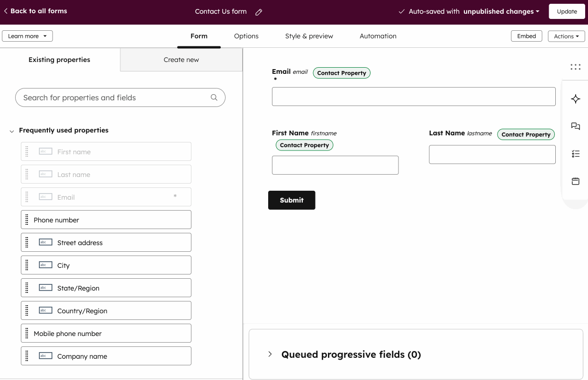Screen dimensions: 588x380
Task: Collapse the Frequently used properties section
Action: click(x=11, y=130)
